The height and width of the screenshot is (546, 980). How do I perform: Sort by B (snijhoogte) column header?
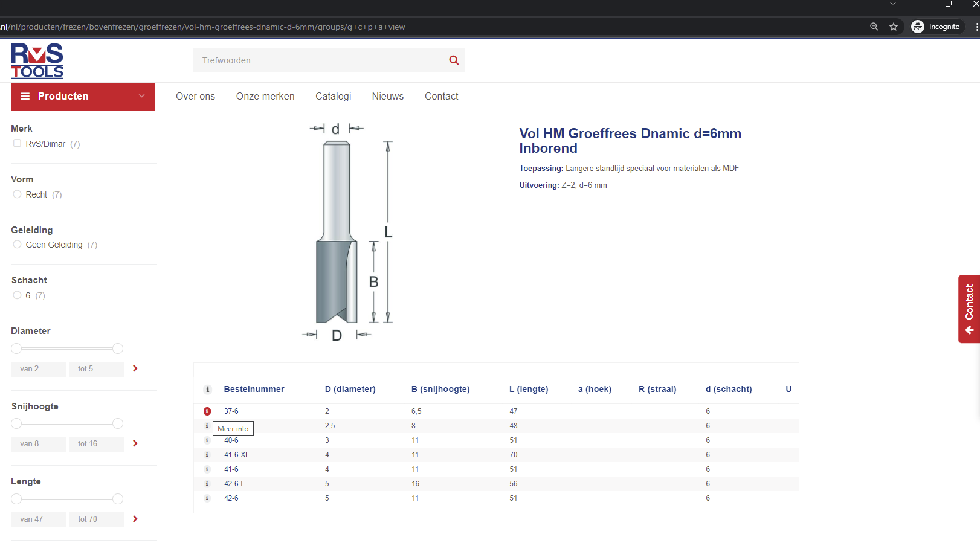440,390
